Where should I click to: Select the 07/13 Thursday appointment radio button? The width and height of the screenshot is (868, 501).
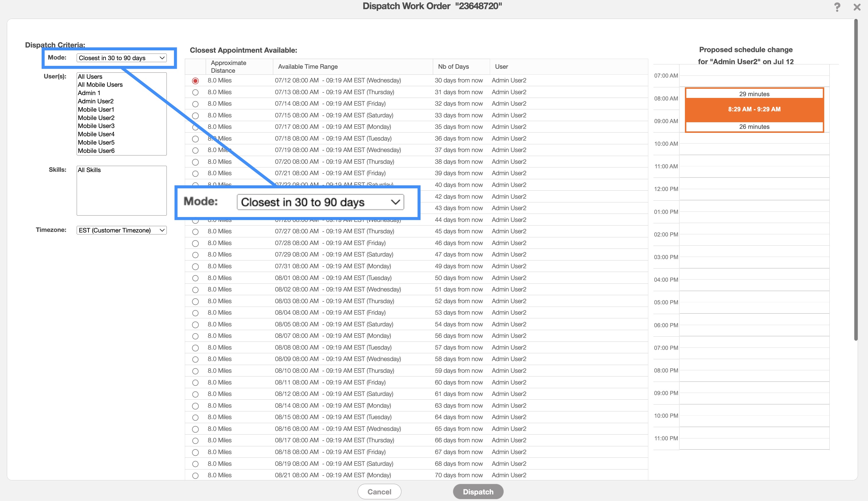point(195,92)
